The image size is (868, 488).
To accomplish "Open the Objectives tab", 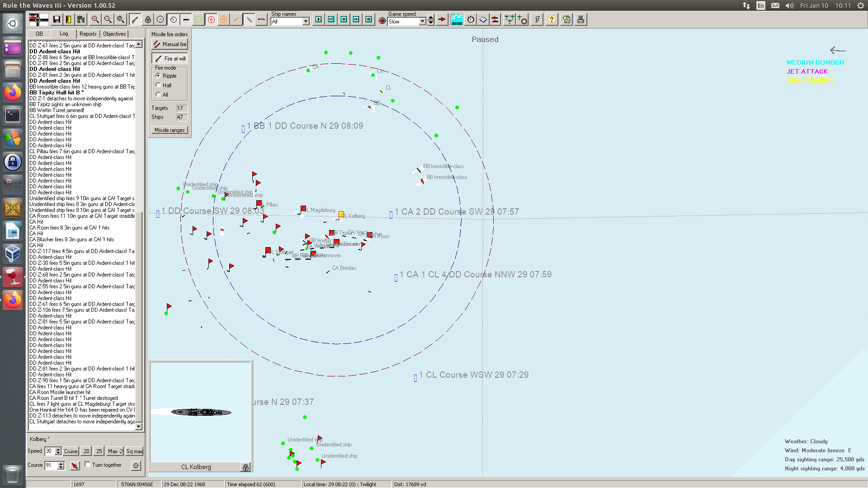I will point(114,34).
